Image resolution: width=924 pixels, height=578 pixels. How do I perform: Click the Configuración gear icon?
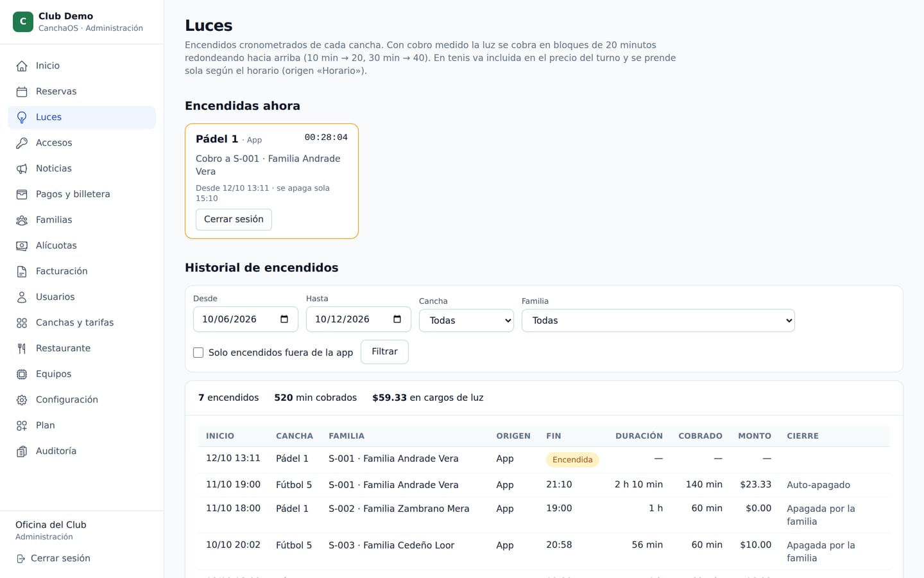point(22,399)
